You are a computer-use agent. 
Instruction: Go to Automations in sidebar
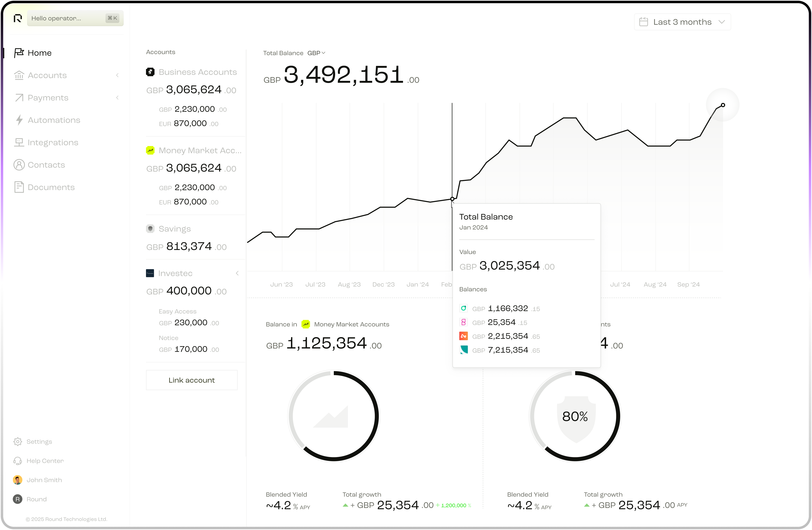pyautogui.click(x=53, y=120)
